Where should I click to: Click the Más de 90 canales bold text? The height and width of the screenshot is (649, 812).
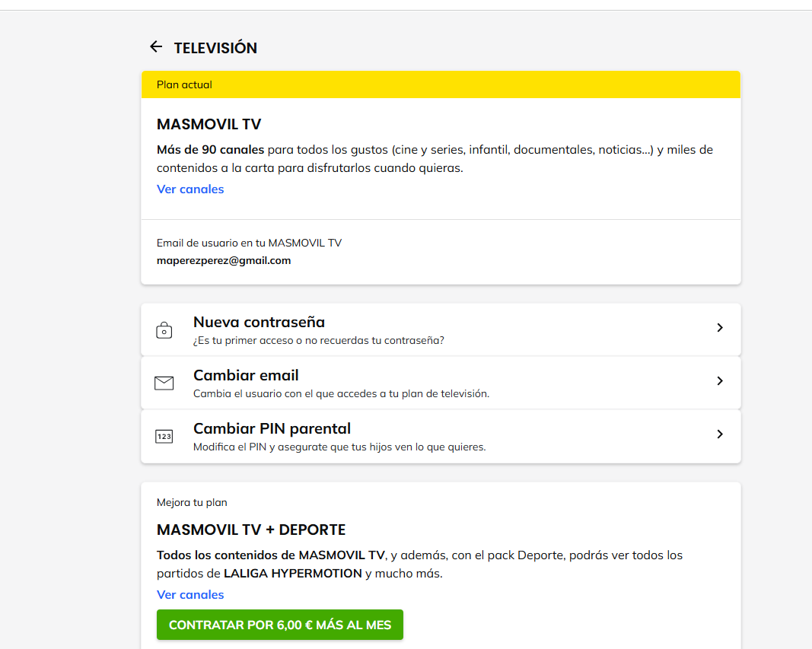click(x=210, y=150)
